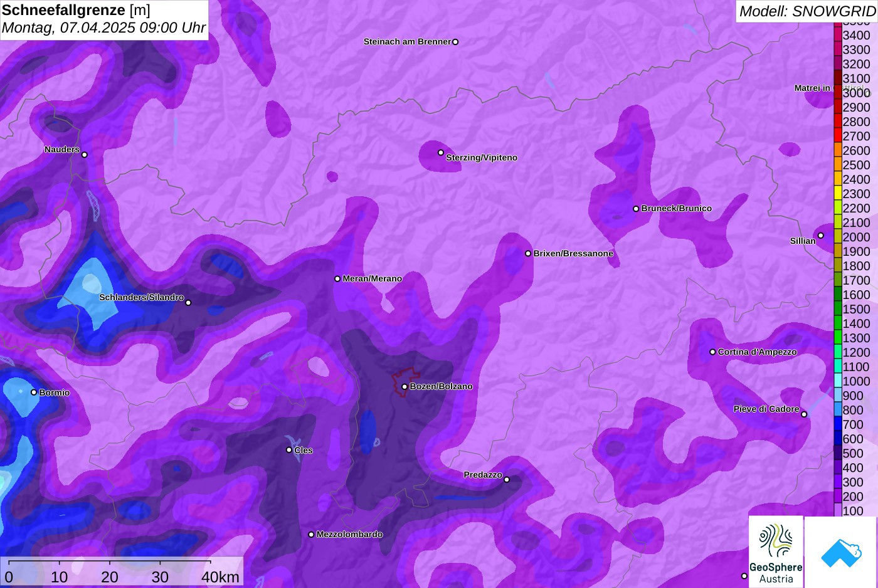This screenshot has height=588, width=878.
Task: Click the Sterzing/Vipiteno text label
Action: coord(482,158)
